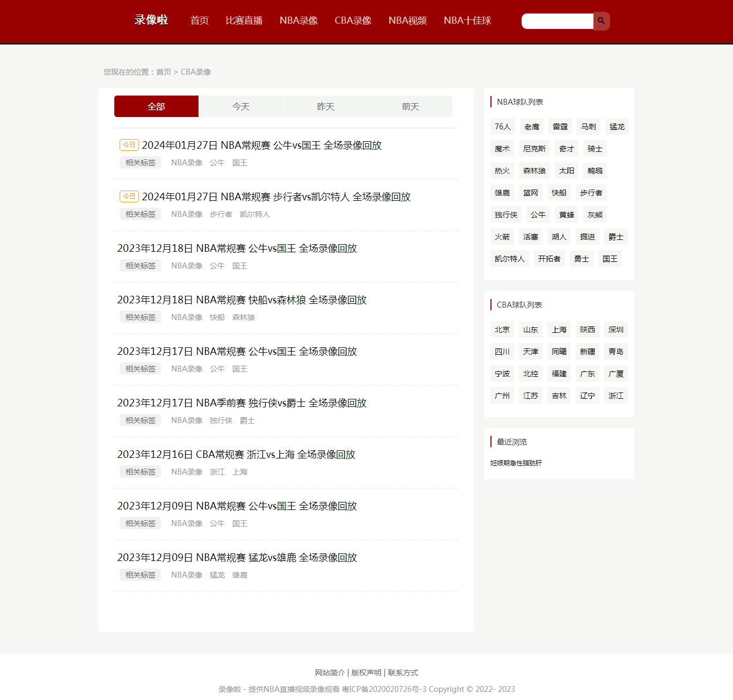Switch to the 今天 filter tab

[241, 106]
